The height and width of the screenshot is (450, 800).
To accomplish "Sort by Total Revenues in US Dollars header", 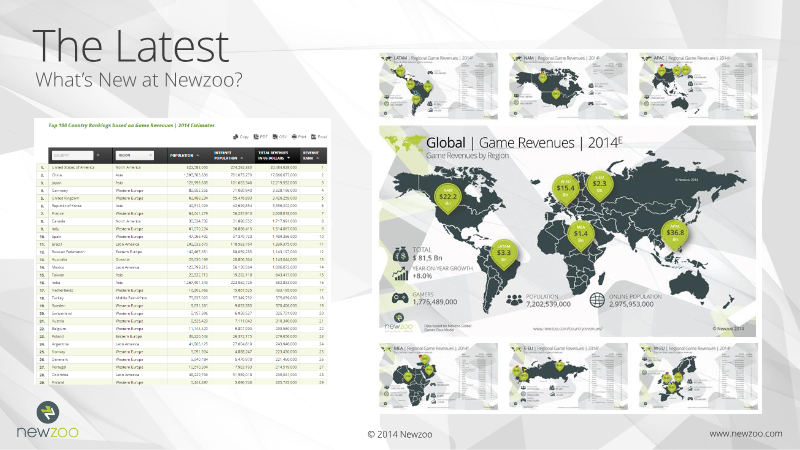I will [276, 156].
